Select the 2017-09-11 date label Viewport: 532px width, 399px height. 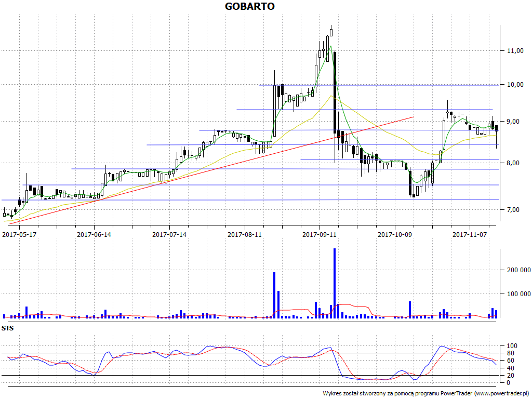click(x=320, y=234)
